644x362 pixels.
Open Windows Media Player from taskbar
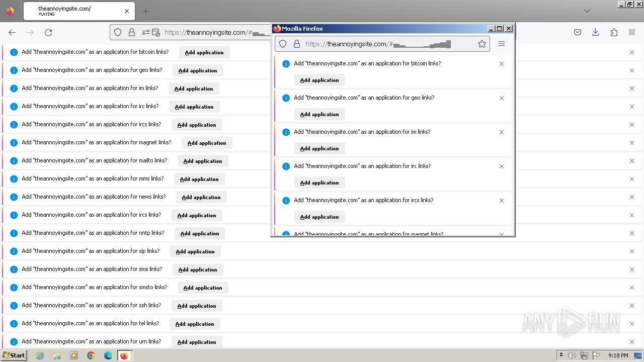coord(74,355)
